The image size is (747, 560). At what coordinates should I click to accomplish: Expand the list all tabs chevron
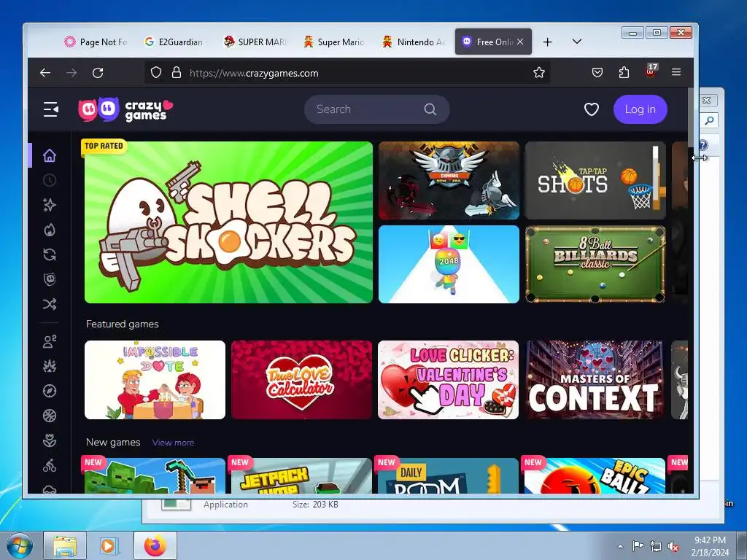tap(576, 42)
